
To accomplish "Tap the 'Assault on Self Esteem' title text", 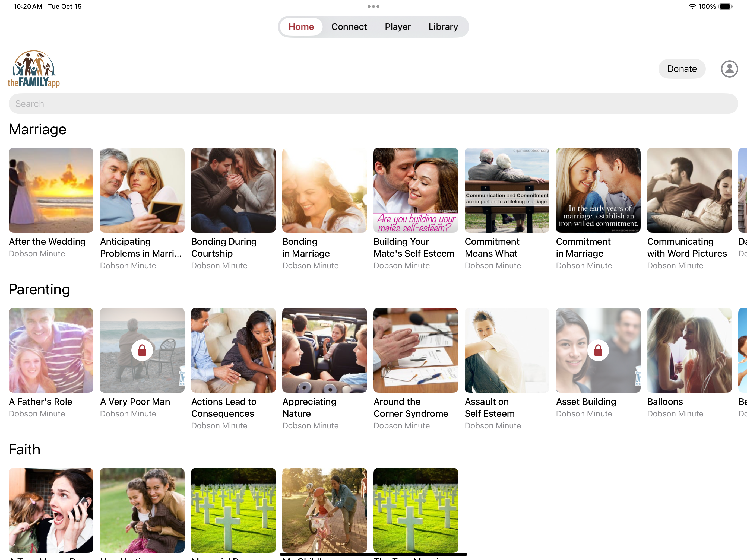I will 490,408.
